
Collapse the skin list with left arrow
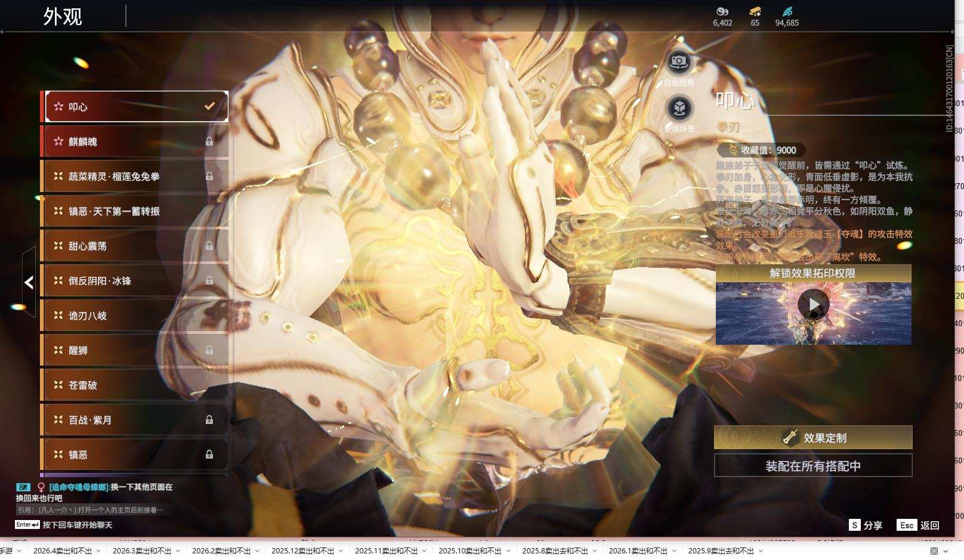click(29, 282)
